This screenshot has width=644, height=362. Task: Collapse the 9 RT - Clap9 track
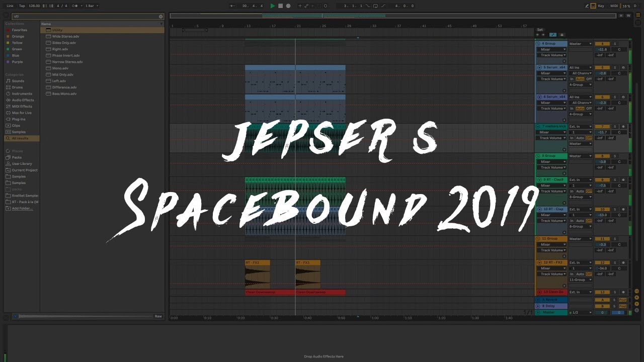click(x=539, y=179)
